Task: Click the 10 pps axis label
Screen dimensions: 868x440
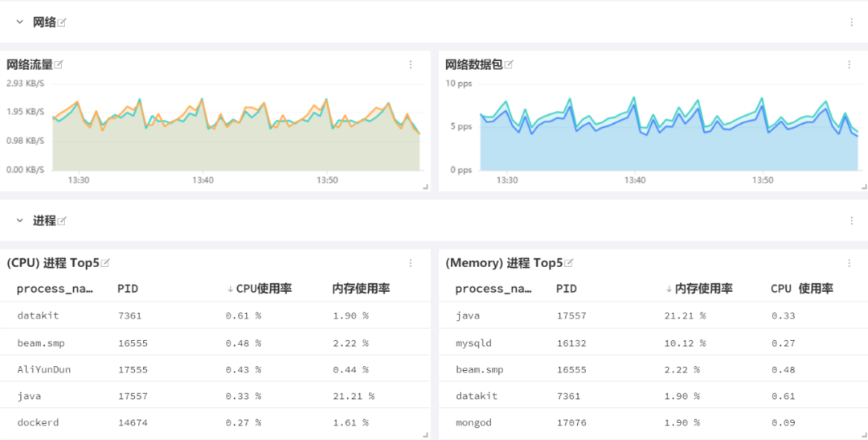Action: pyautogui.click(x=458, y=83)
